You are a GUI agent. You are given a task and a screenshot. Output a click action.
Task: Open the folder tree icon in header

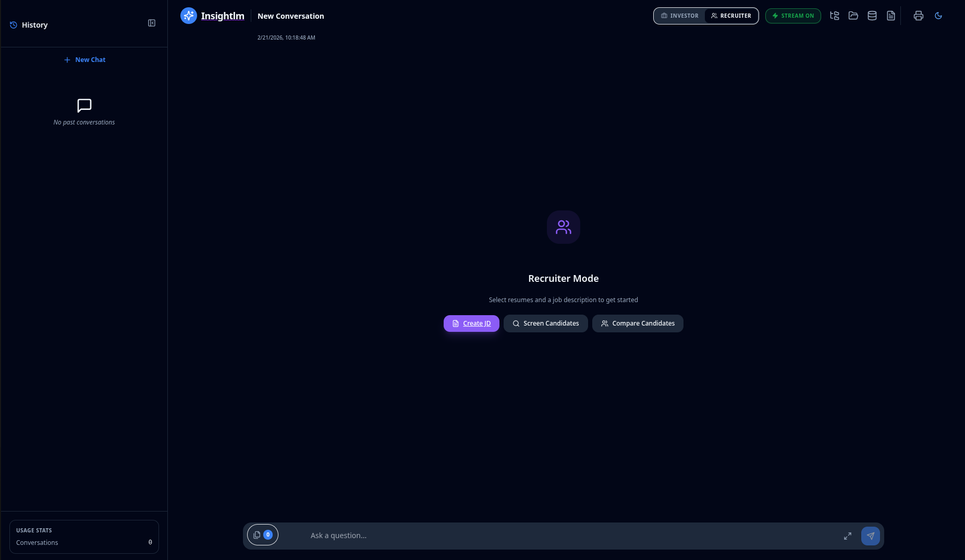834,16
